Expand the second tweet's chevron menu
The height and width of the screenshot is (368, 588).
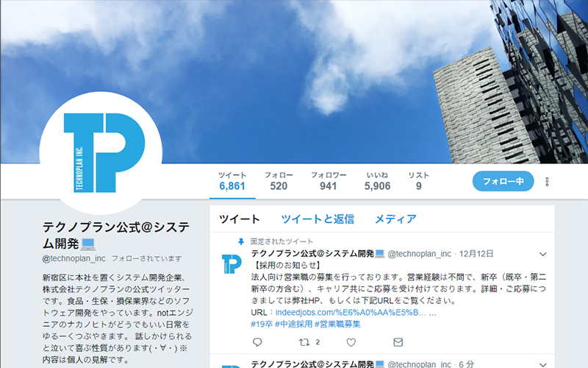(x=542, y=364)
